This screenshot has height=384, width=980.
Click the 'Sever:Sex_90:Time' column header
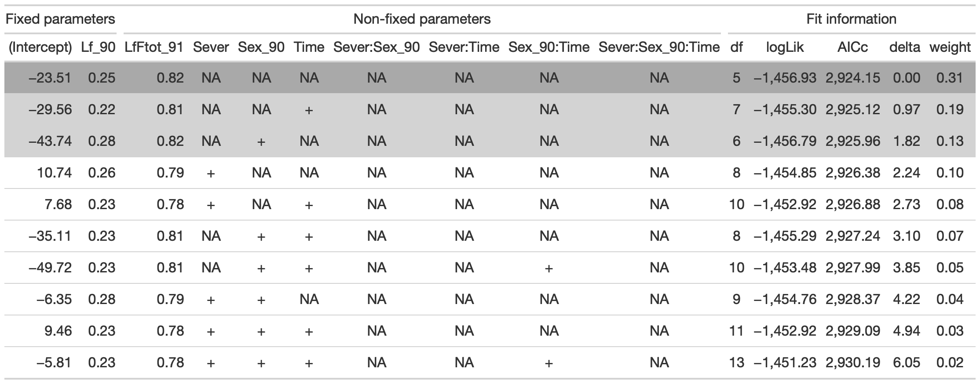click(x=659, y=47)
